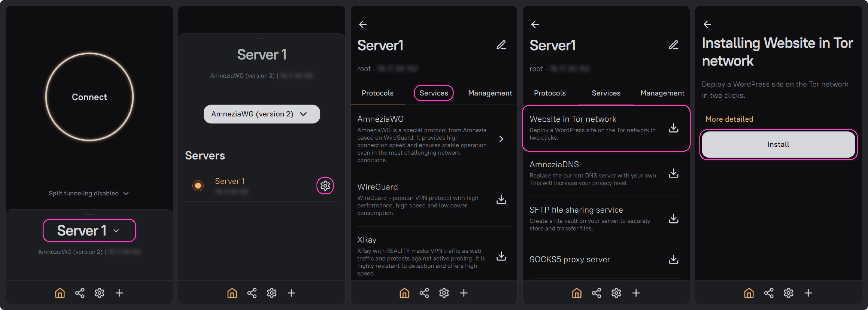868x310 pixels.
Task: Tap the plus icon on the Tor install screen
Action: coord(808,293)
